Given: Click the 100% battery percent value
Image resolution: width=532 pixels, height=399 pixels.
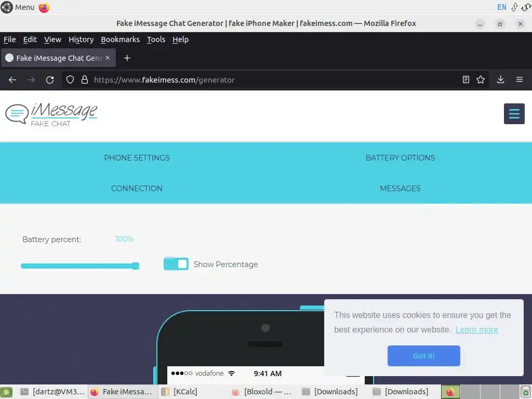Looking at the screenshot, I should click(x=124, y=239).
